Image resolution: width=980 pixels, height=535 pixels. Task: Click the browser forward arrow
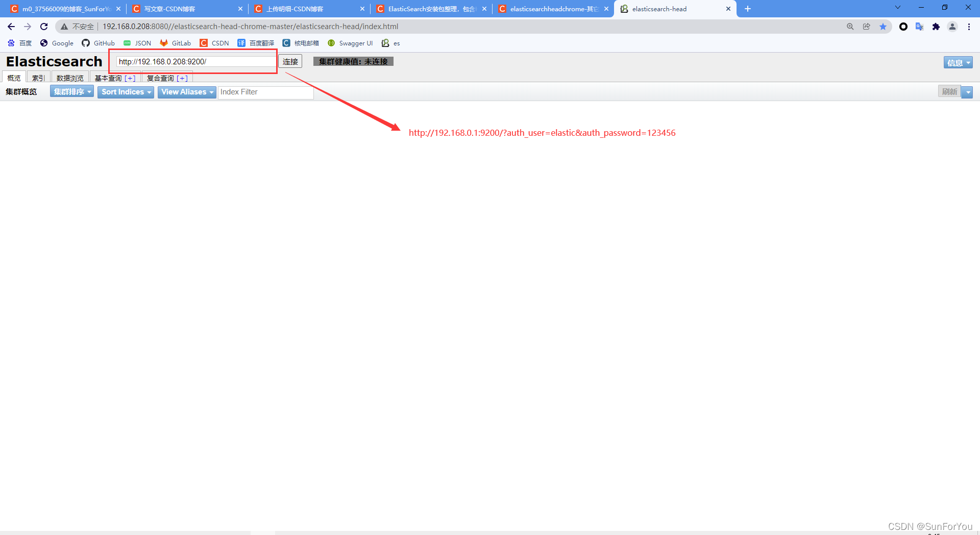click(x=28, y=27)
